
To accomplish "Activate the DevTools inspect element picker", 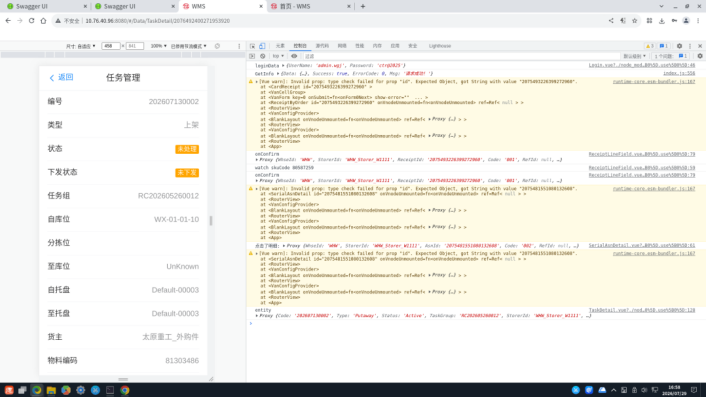I will pos(252,46).
